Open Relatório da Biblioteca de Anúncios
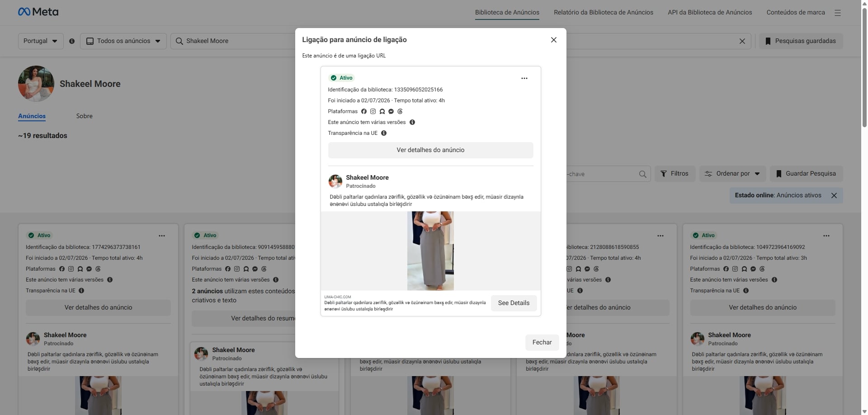Image resolution: width=868 pixels, height=415 pixels. pyautogui.click(x=603, y=12)
